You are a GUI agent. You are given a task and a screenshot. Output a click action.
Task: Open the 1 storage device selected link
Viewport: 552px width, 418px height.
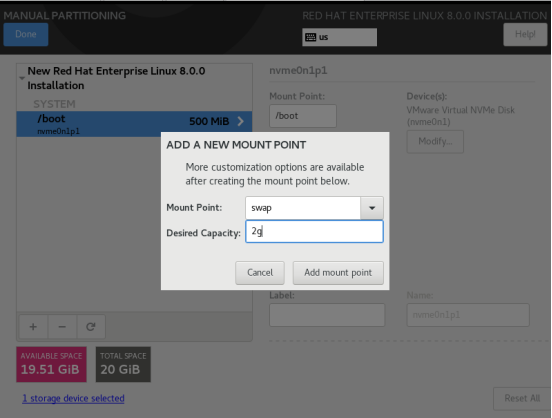pyautogui.click(x=73, y=398)
